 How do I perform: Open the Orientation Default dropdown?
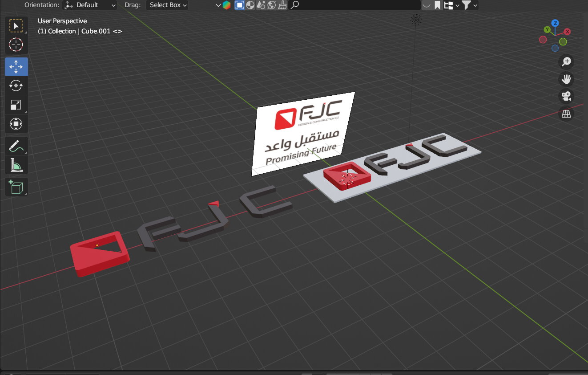tap(89, 5)
